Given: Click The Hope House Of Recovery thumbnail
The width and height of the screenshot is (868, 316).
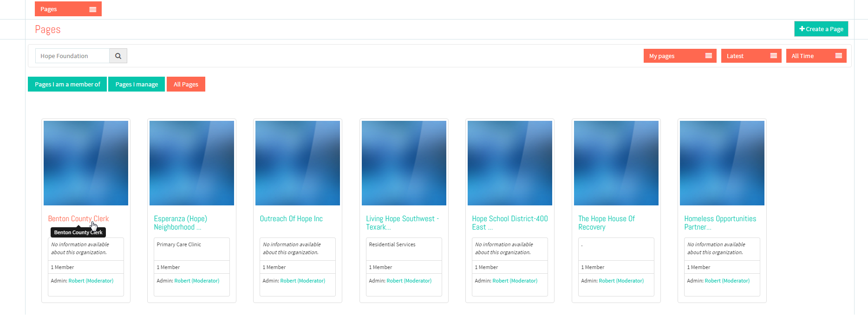Looking at the screenshot, I should click(x=616, y=163).
